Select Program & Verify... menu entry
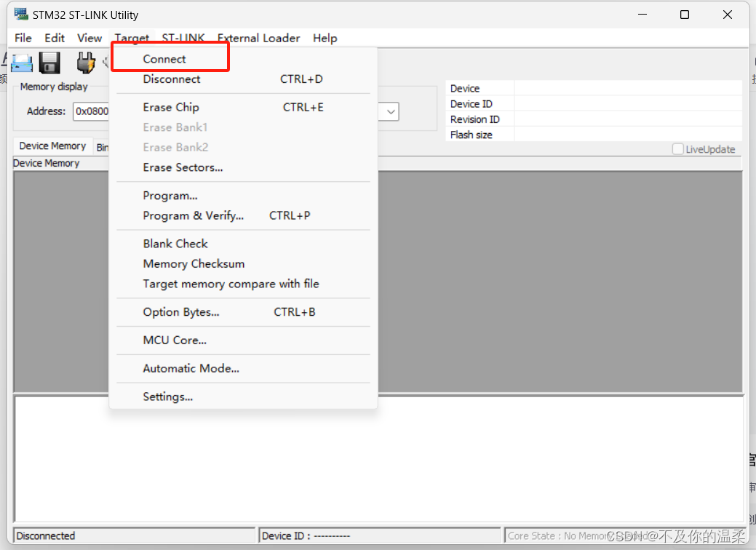 point(244,215)
